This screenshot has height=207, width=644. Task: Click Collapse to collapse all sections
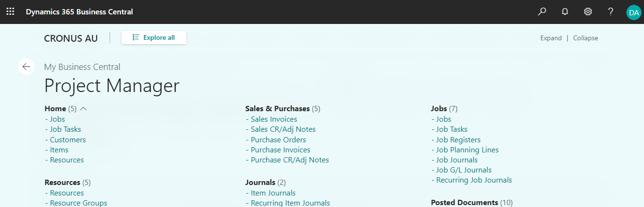pos(585,38)
